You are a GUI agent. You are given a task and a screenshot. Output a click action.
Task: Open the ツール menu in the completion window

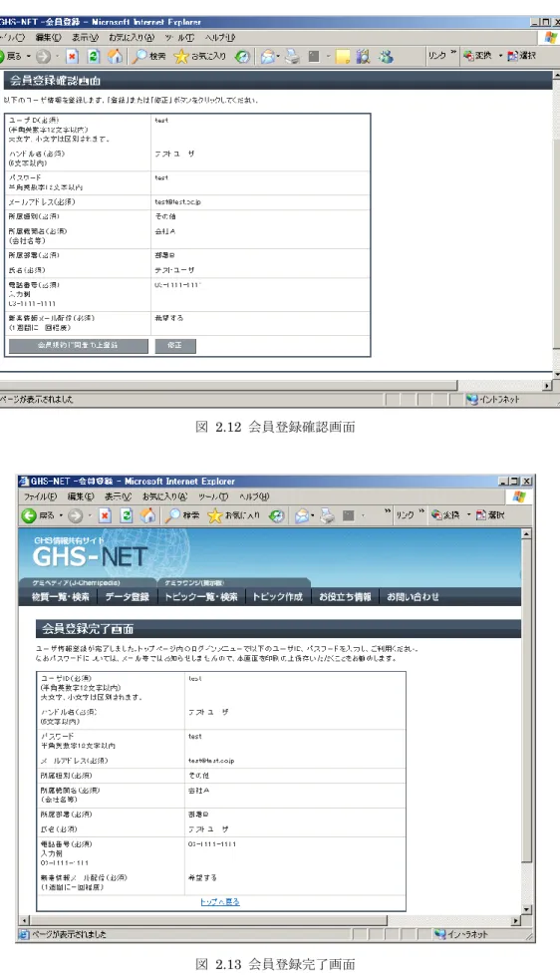[214, 496]
